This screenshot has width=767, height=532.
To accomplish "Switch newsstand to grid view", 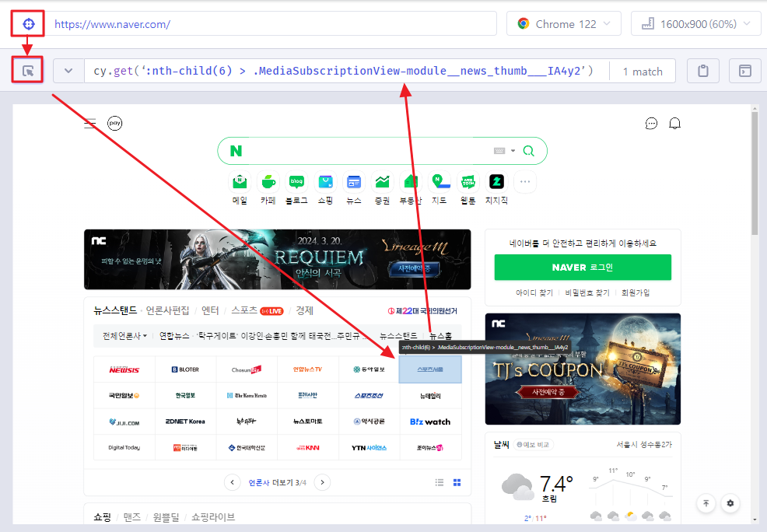I will (457, 483).
